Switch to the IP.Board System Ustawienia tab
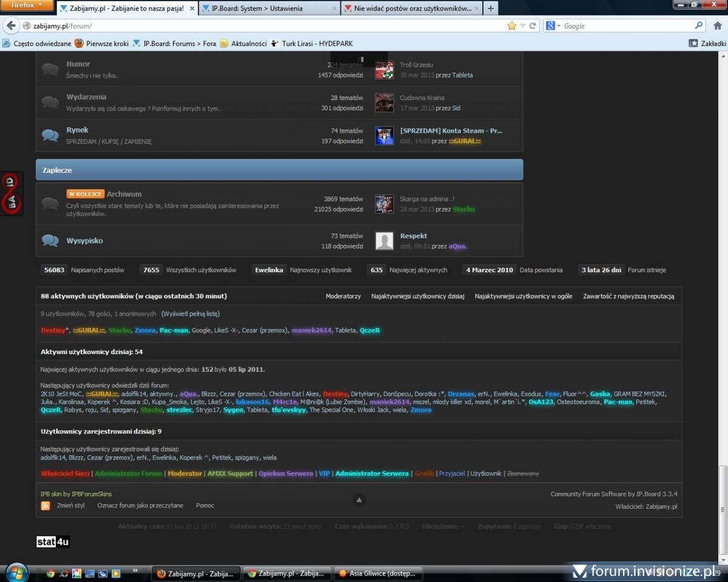 click(x=269, y=8)
